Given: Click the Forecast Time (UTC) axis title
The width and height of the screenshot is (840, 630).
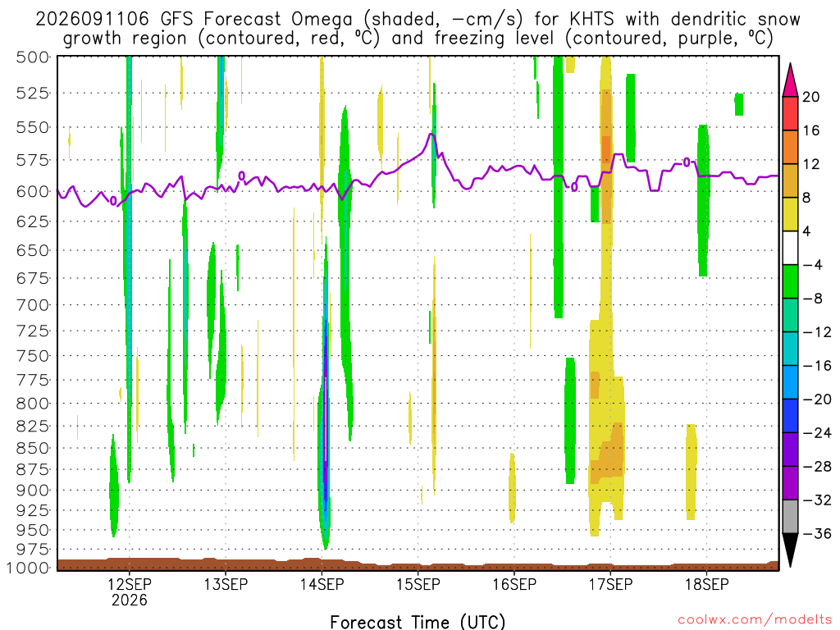Looking at the screenshot, I should pos(418,622).
